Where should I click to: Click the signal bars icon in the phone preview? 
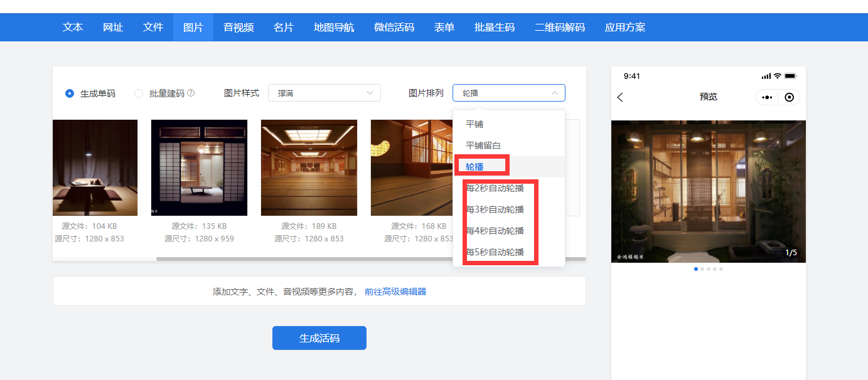pyautogui.click(x=766, y=76)
